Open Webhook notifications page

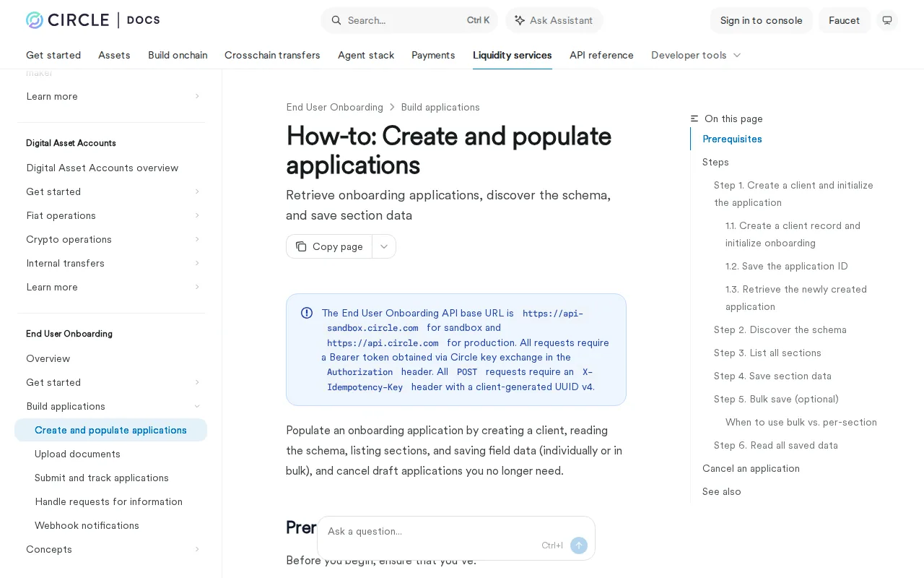pos(87,525)
